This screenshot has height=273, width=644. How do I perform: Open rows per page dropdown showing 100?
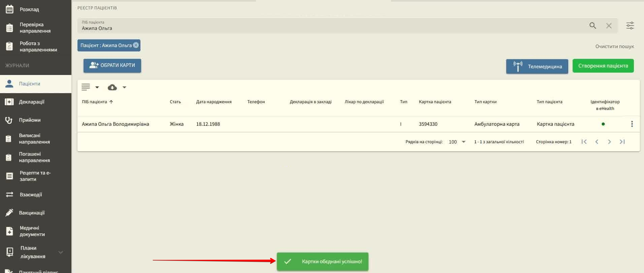tap(457, 142)
